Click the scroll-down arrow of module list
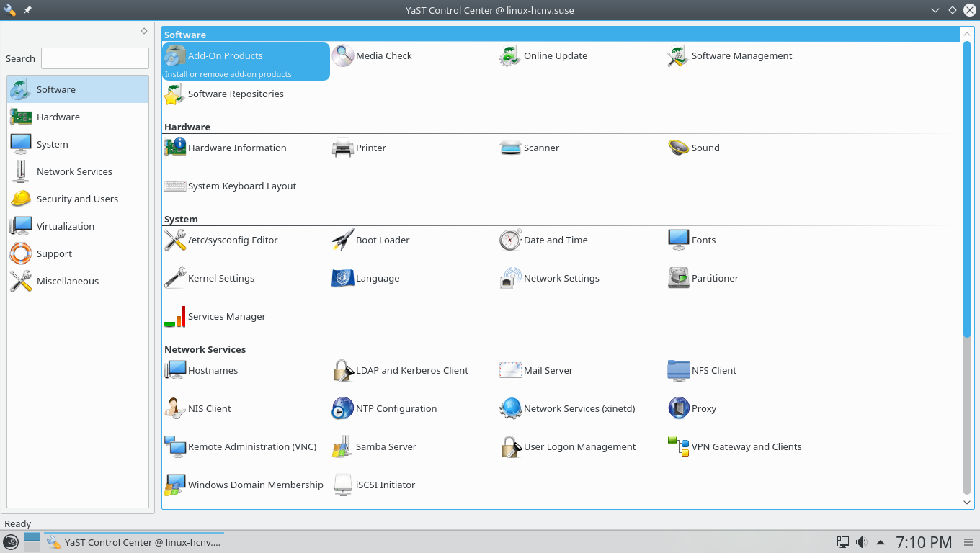980x553 pixels. click(967, 503)
